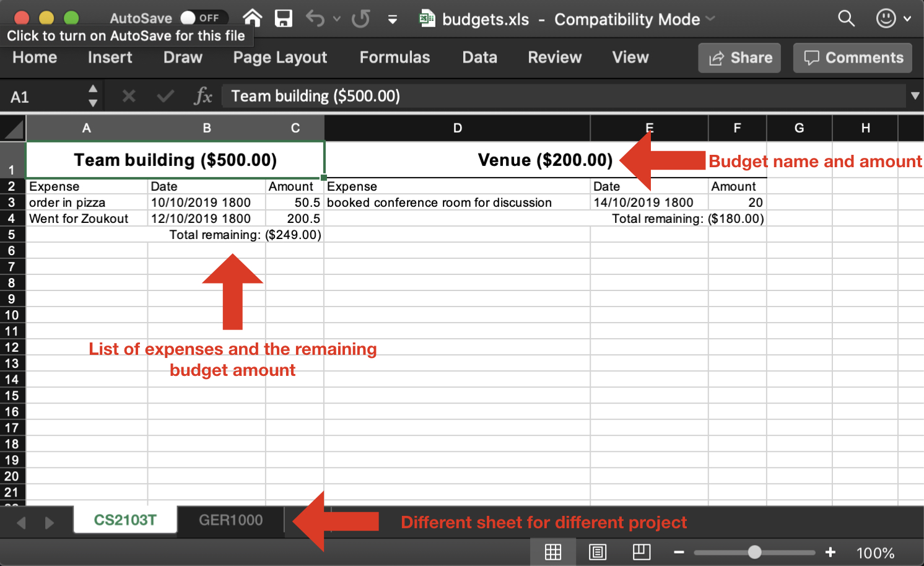Switch to the CS2103T sheet tab
924x566 pixels.
click(x=125, y=520)
